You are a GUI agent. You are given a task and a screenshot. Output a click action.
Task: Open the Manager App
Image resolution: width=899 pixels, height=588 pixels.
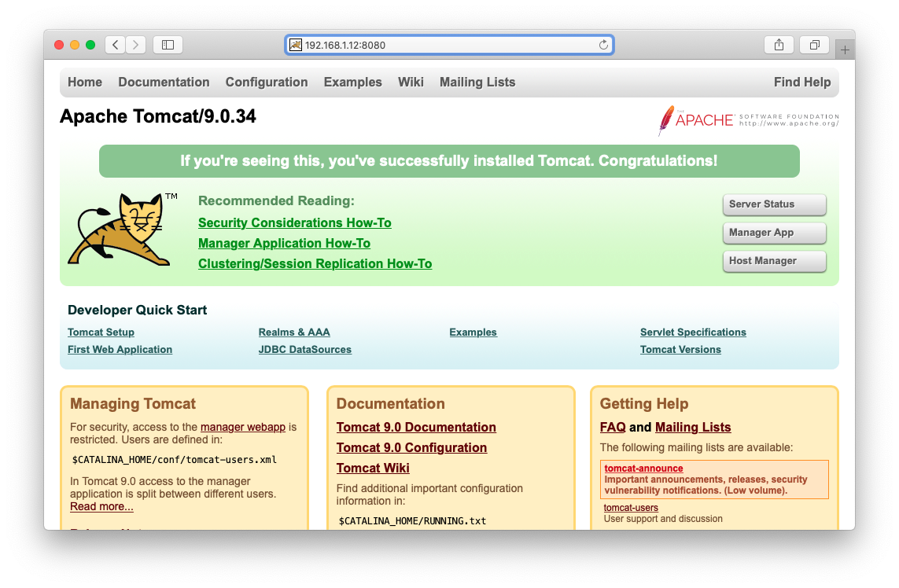[774, 233]
